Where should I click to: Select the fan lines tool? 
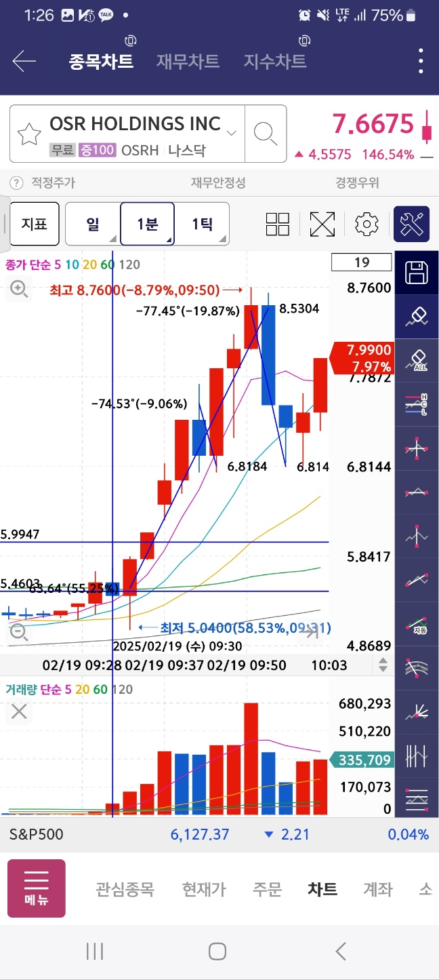[416, 712]
